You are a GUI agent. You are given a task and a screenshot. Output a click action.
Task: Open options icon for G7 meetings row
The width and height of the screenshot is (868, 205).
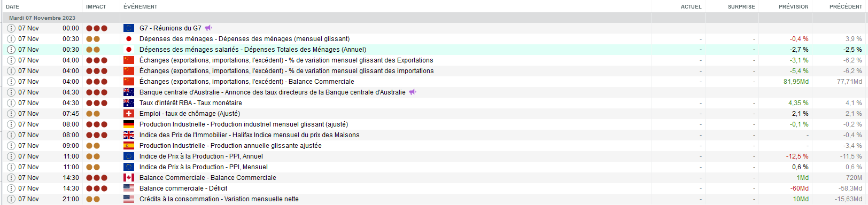[11, 28]
